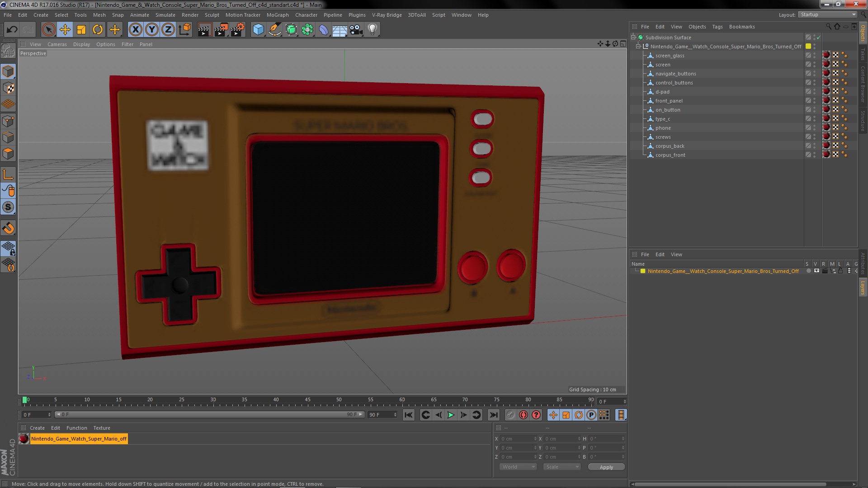Select the Move tool
Image resolution: width=868 pixels, height=488 pixels.
point(65,30)
